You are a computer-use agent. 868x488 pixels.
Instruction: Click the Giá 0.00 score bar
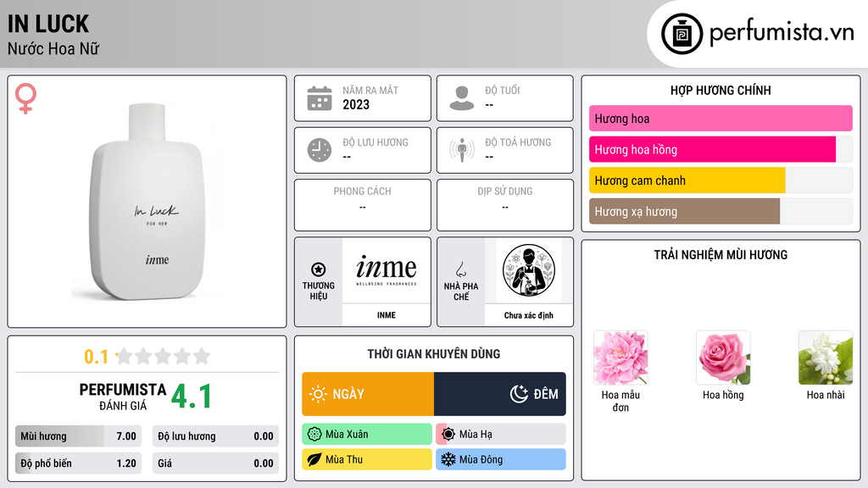tap(215, 463)
